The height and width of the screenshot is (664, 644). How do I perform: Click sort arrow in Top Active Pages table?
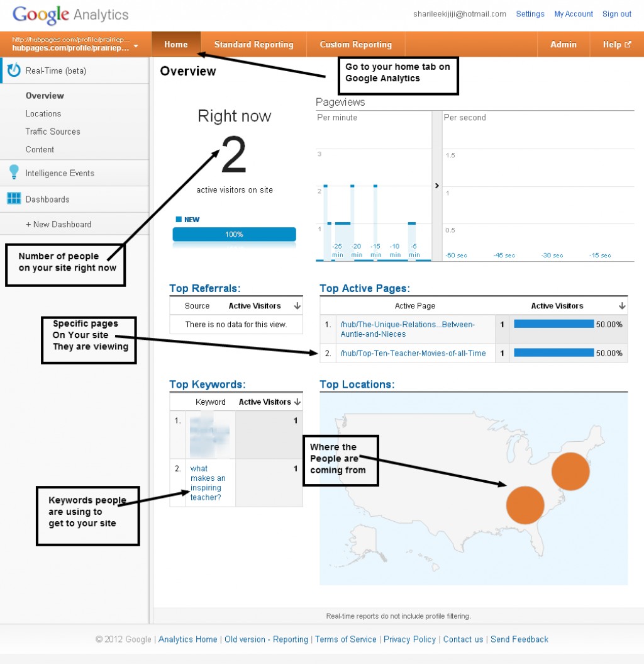[x=622, y=306]
